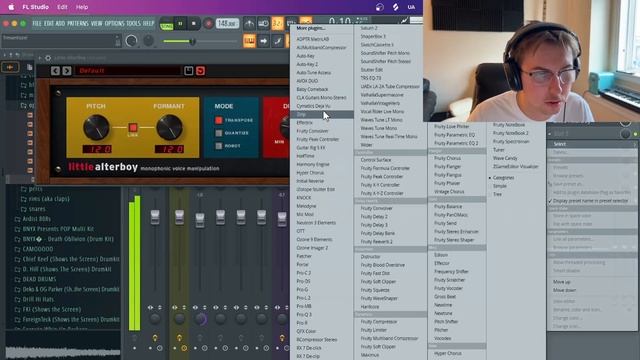
Task: Open the Help menu in macOS menu bar
Action: (x=82, y=7)
